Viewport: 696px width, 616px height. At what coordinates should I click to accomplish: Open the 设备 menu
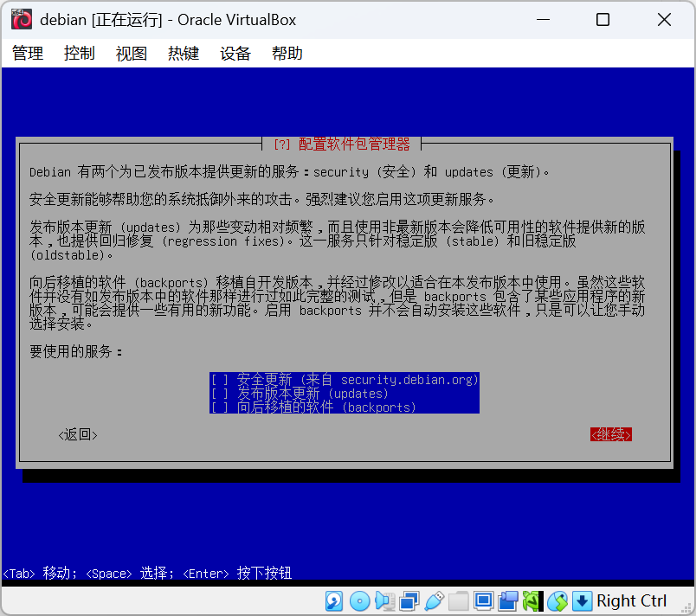pyautogui.click(x=235, y=54)
